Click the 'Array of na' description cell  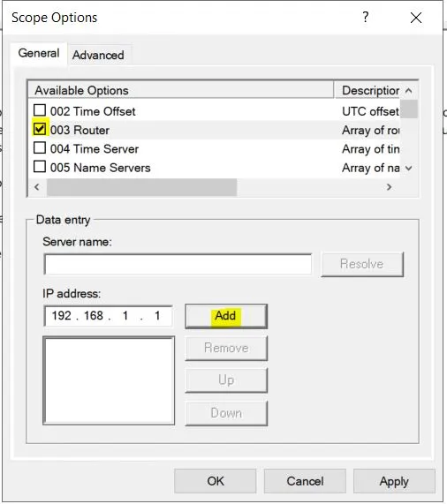tap(370, 168)
